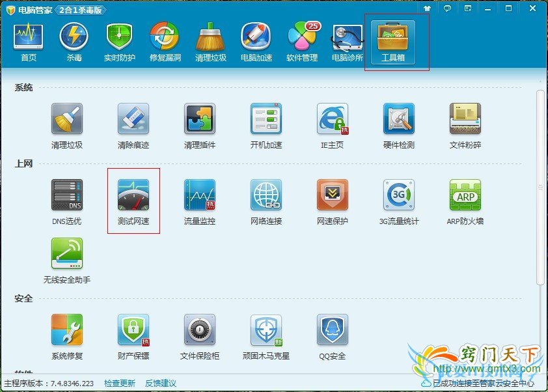Launch the 网络连接 globe tool

pyautogui.click(x=266, y=202)
